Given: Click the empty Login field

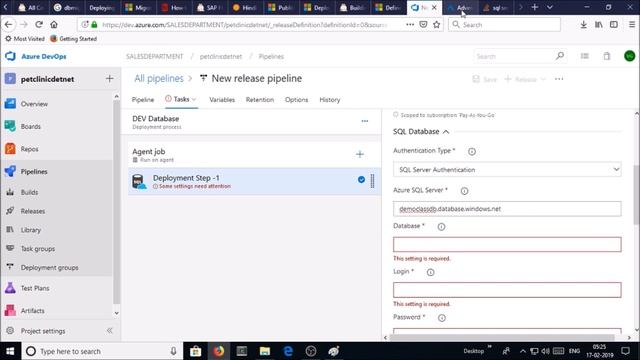Looking at the screenshot, I should tap(507, 290).
